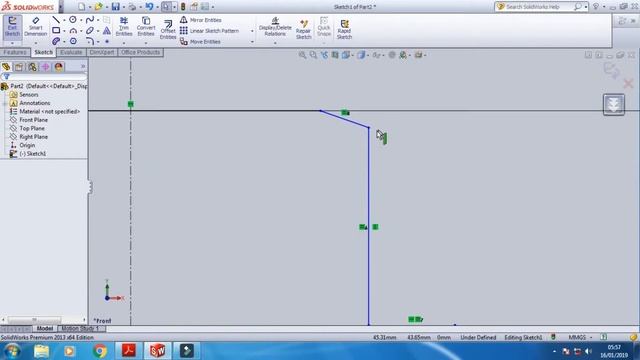Screen dimensions: 640x360
Task: Select the Spline sketch tool
Action: pyautogui.click(x=90, y=20)
